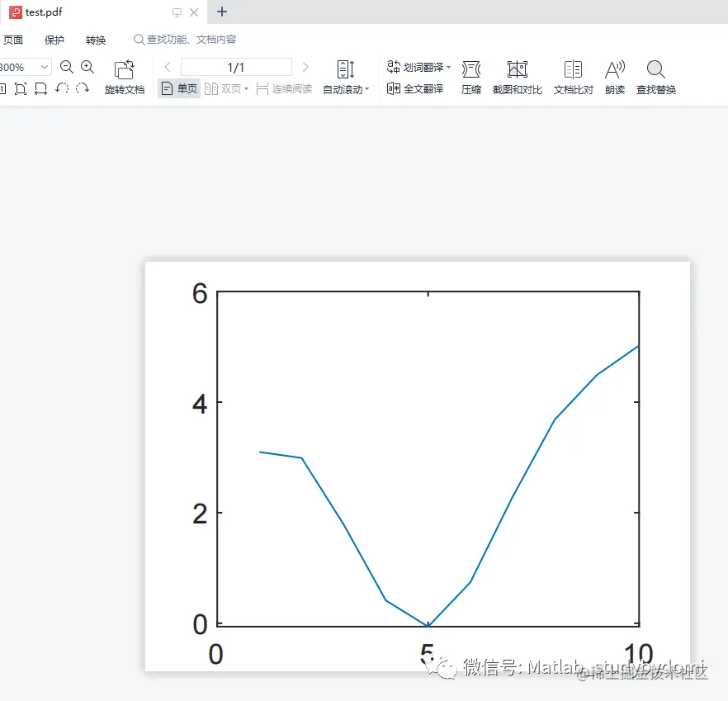
Task: Click the actual size icon
Action: point(2,88)
